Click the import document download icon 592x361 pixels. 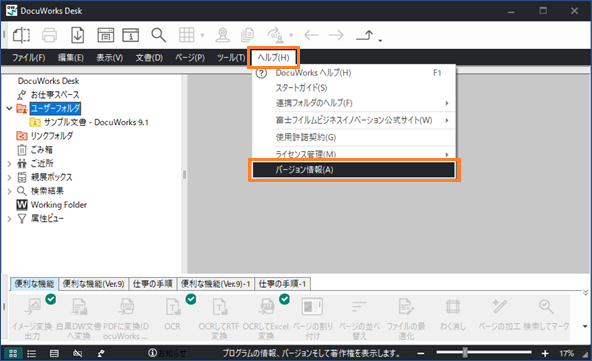78,35
